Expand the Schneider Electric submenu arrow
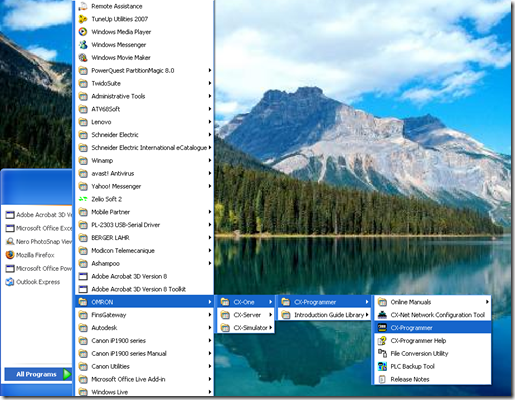Viewport: 515px width, 400px height. pyautogui.click(x=210, y=135)
